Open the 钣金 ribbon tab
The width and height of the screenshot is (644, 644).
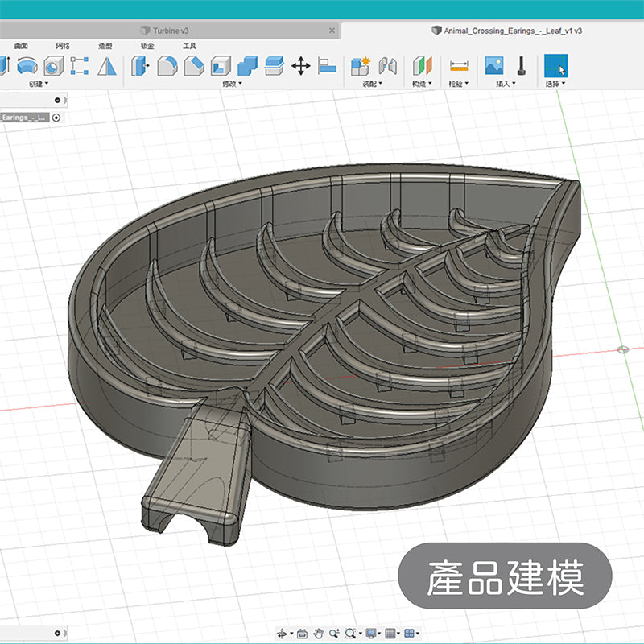(147, 47)
